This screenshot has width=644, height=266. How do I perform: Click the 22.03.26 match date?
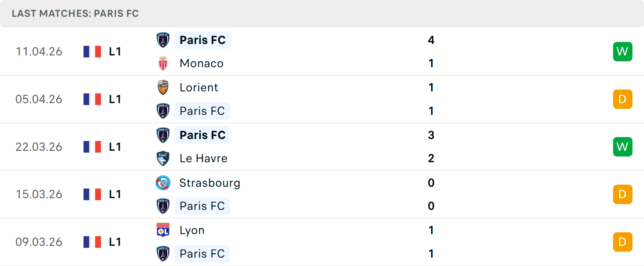click(x=39, y=147)
